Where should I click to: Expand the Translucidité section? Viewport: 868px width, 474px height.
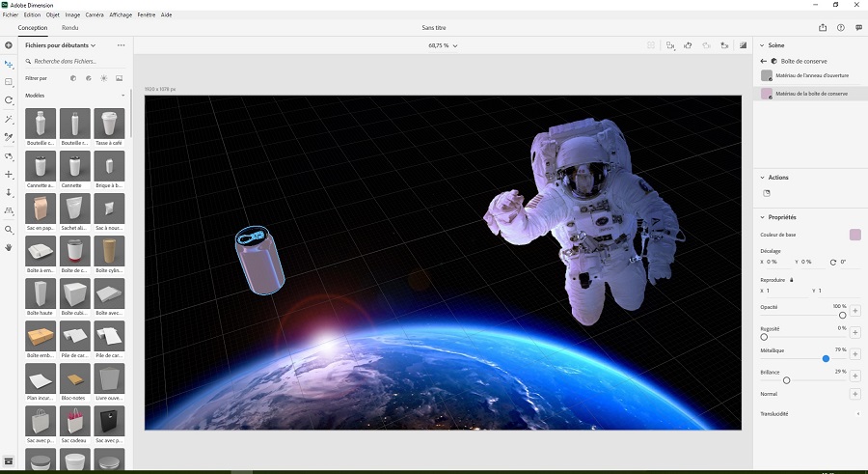click(858, 413)
